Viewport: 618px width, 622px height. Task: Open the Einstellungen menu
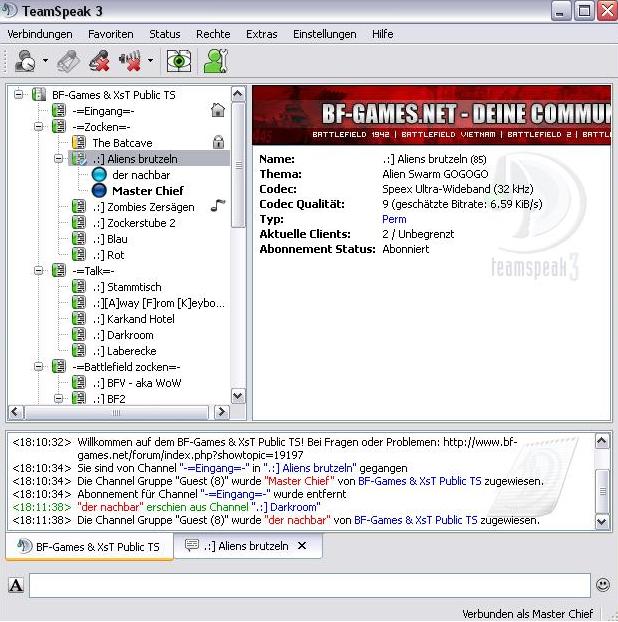click(324, 34)
